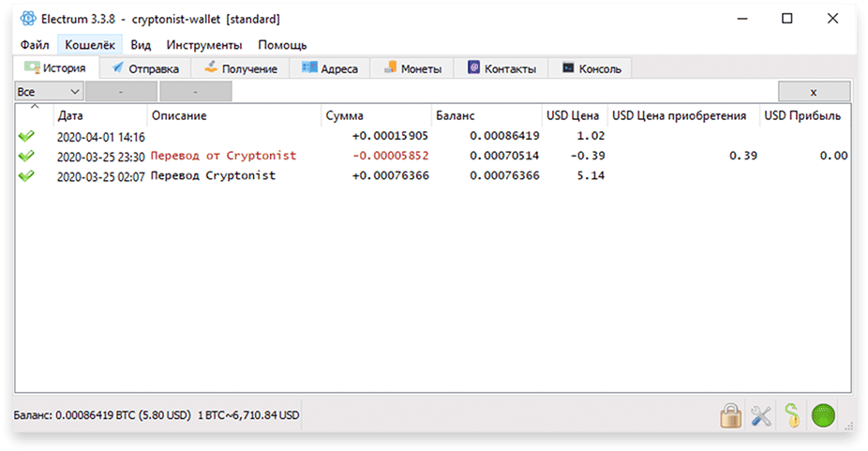Sort by the Сумма column header
This screenshot has width=868, height=451.
[x=377, y=116]
